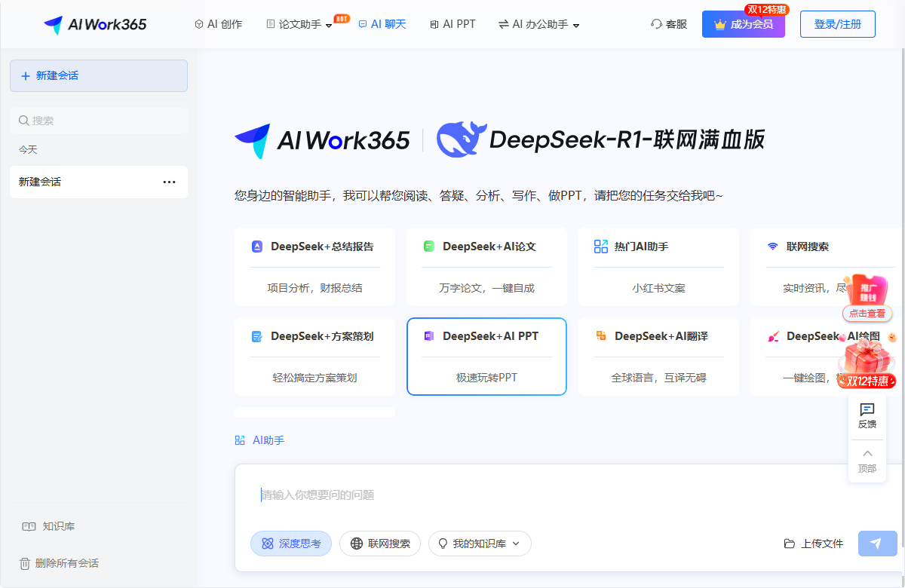Click the send paper-plane button
This screenshot has height=588, width=905.
coord(878,544)
